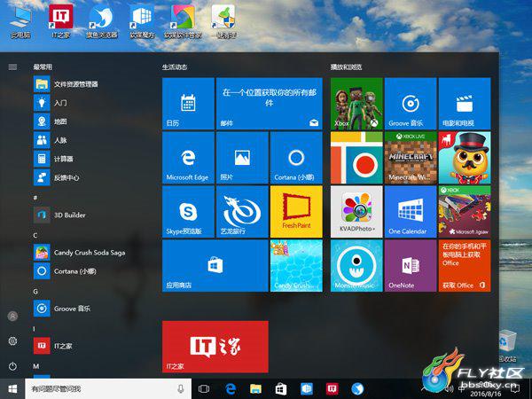Open the KVADPhoto+ tile
532x399 pixels.
click(356, 212)
